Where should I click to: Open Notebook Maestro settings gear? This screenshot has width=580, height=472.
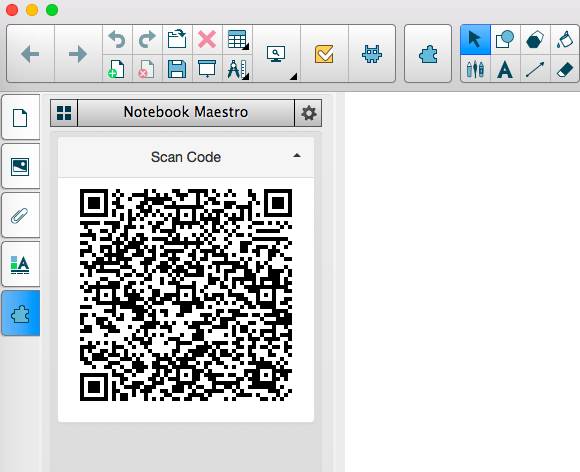pos(308,113)
